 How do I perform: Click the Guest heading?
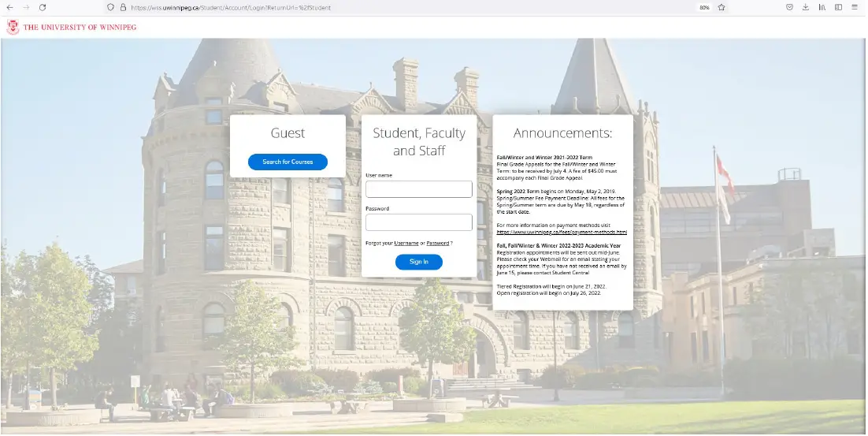287,133
